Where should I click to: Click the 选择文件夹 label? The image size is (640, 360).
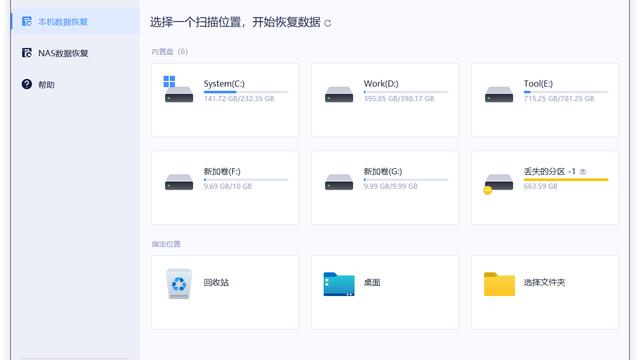tap(544, 282)
